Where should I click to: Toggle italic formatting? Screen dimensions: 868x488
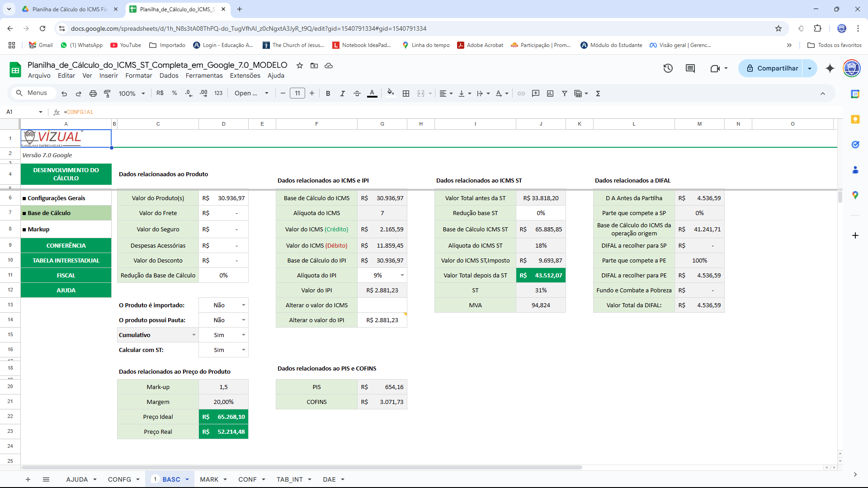click(x=343, y=94)
